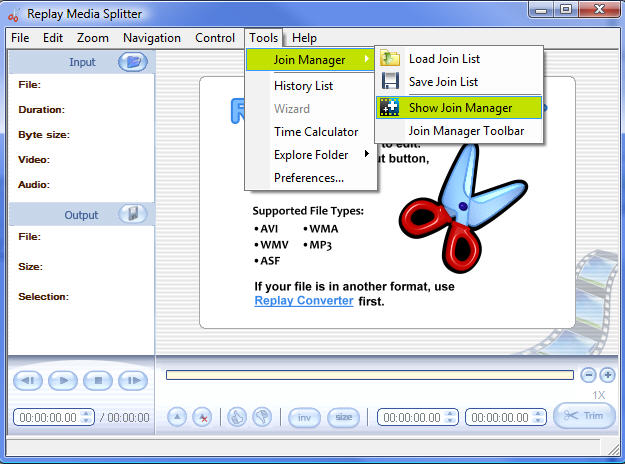The width and height of the screenshot is (625, 464).
Task: Zoom out timeline with minus button
Action: click(588, 375)
